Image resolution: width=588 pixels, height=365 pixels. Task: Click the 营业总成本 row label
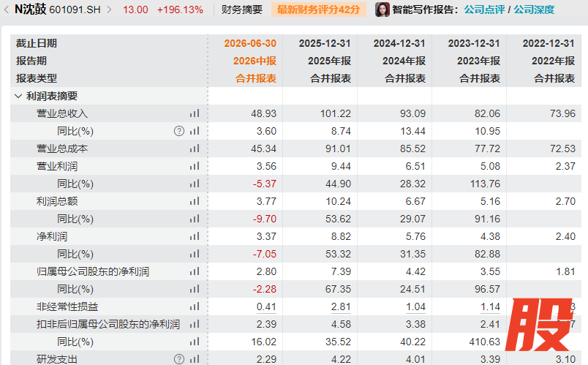(62, 148)
